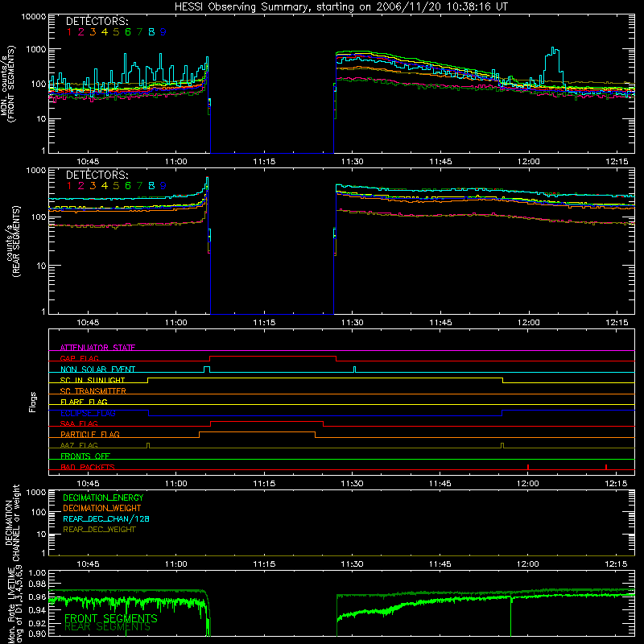Image resolution: width=644 pixels, height=644 pixels.
Task: Click the raised GAP_FLAG red step segment
Action: pyautogui.click(x=273, y=357)
